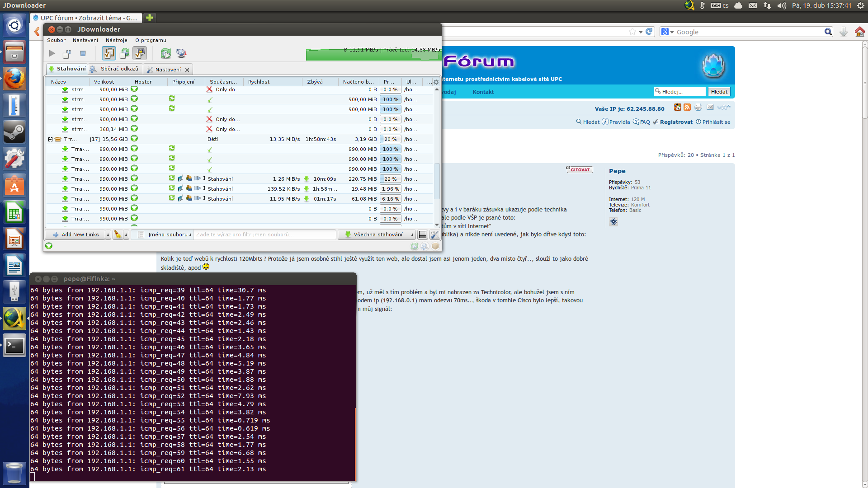Viewport: 868px width, 488px height.
Task: Click Registrovat link on forum
Action: pos(675,122)
